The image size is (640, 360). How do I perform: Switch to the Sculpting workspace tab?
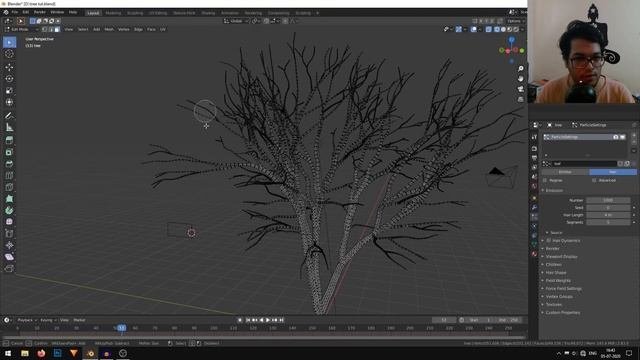[135, 13]
